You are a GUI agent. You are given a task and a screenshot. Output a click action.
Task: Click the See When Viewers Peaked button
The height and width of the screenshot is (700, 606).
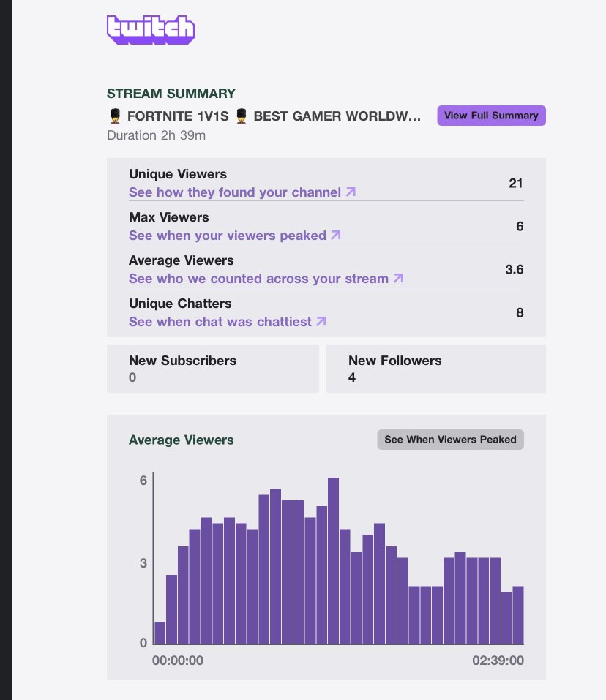point(450,440)
